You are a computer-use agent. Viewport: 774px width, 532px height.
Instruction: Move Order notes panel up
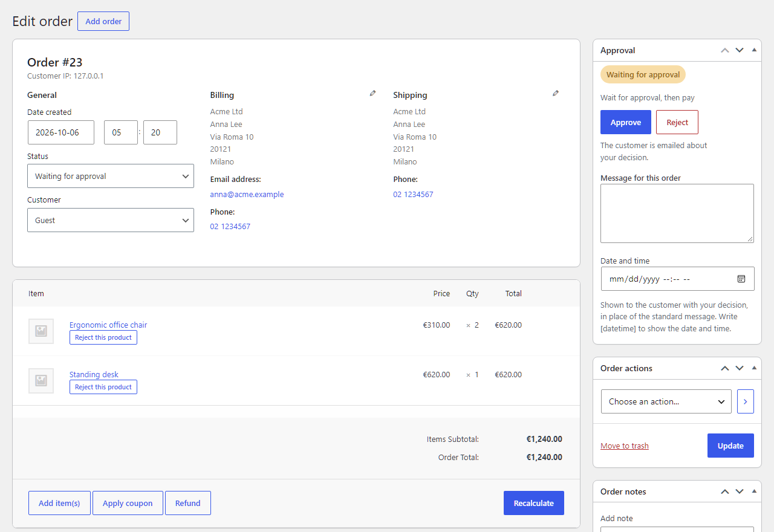[x=725, y=491]
